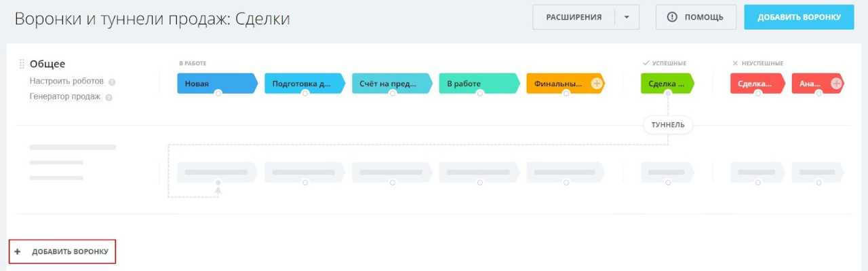Select the red Сделка… failed stage
868x271 pixels.
point(758,84)
